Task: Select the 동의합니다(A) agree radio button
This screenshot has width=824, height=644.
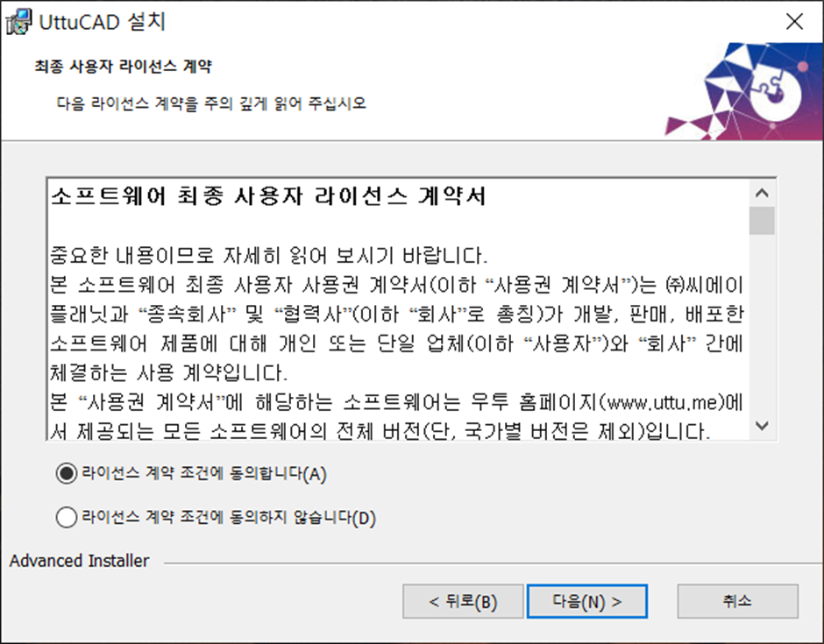Action: point(67,474)
